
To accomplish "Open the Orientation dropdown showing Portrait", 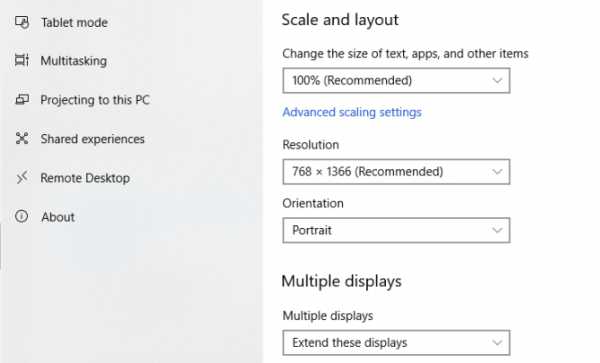I will 396,230.
